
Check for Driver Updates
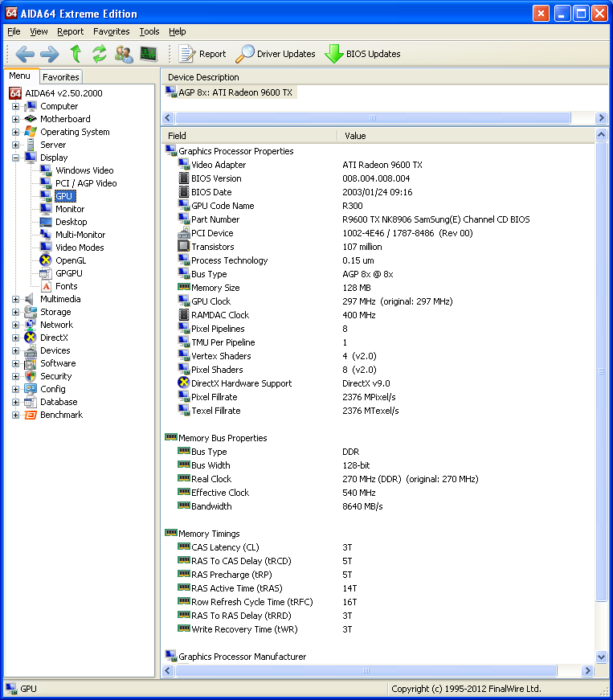[276, 54]
